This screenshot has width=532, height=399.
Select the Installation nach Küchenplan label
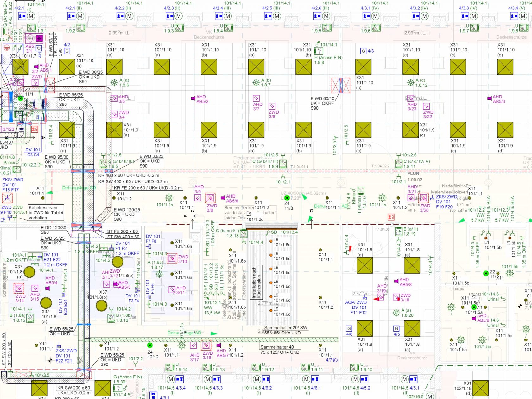(x=256, y=282)
